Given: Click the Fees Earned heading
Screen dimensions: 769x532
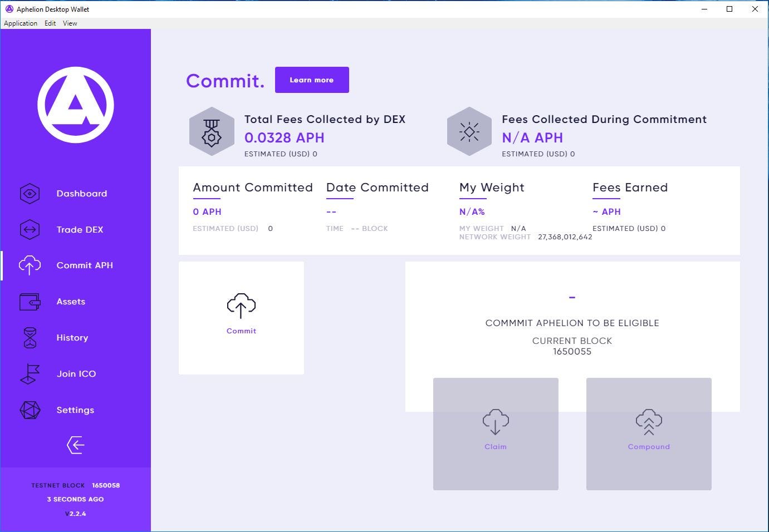Looking at the screenshot, I should [x=630, y=188].
